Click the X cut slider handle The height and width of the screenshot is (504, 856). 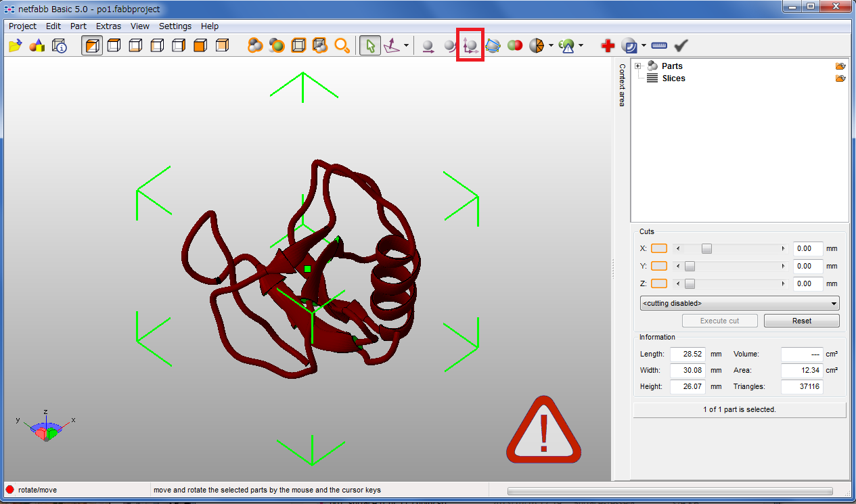(706, 249)
